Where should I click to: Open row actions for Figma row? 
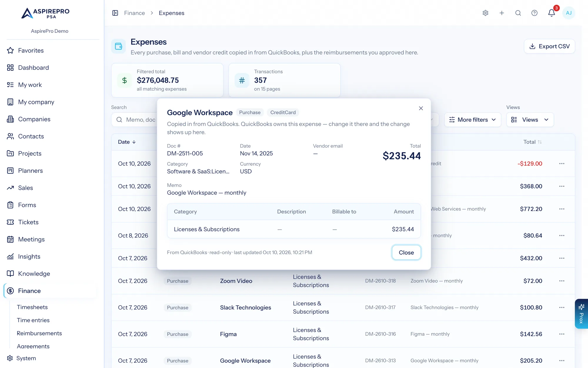point(562,334)
